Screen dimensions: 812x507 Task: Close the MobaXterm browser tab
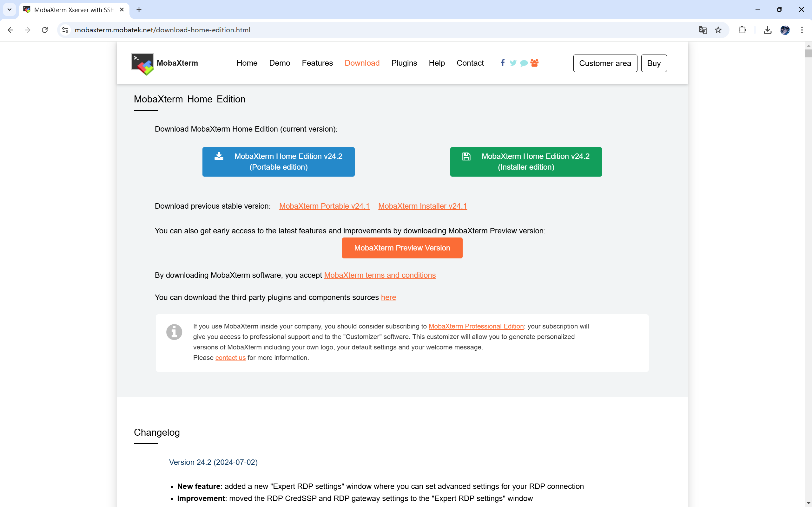122,10
